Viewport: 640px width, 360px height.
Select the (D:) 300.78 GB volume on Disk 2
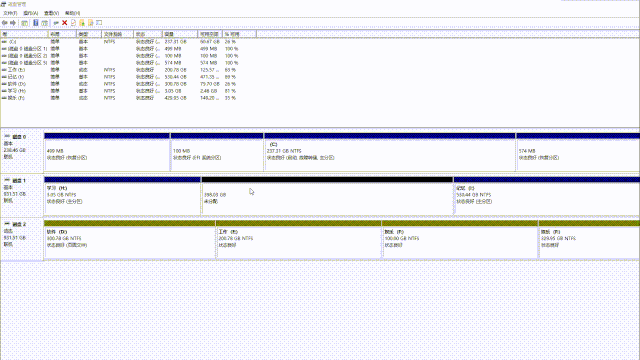[130, 239]
